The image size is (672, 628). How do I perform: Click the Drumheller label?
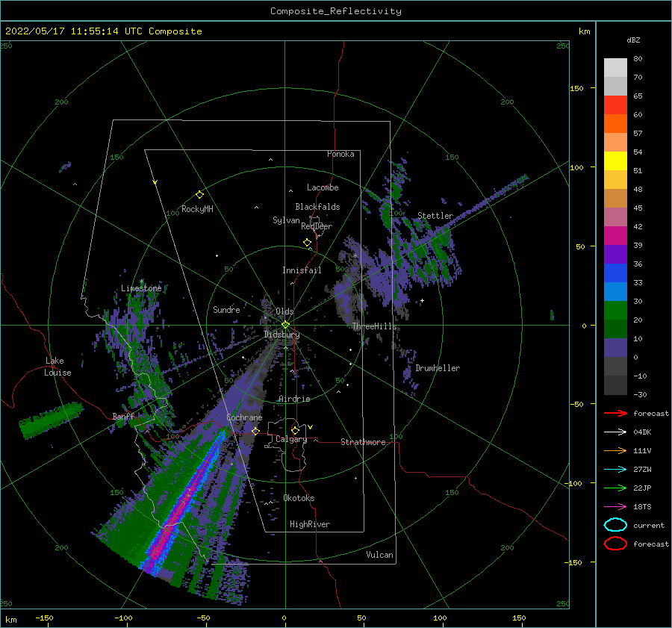tap(438, 368)
